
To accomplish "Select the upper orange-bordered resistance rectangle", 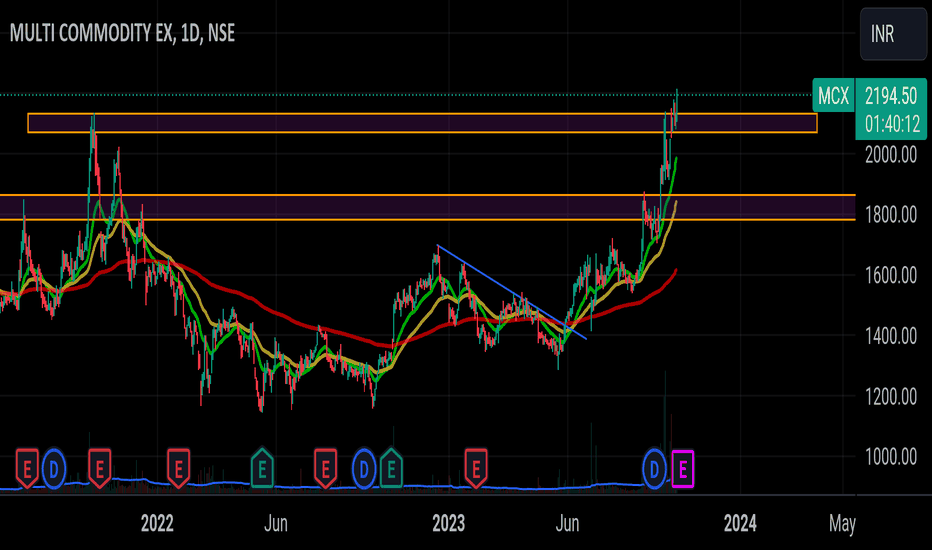I will pyautogui.click(x=422, y=123).
